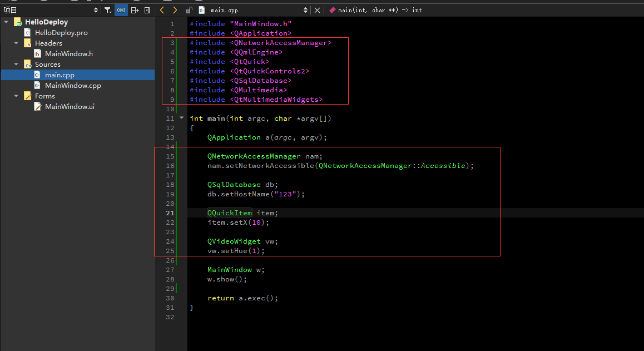Click the main.cpp file icon in editor toolbar

[x=202, y=10]
